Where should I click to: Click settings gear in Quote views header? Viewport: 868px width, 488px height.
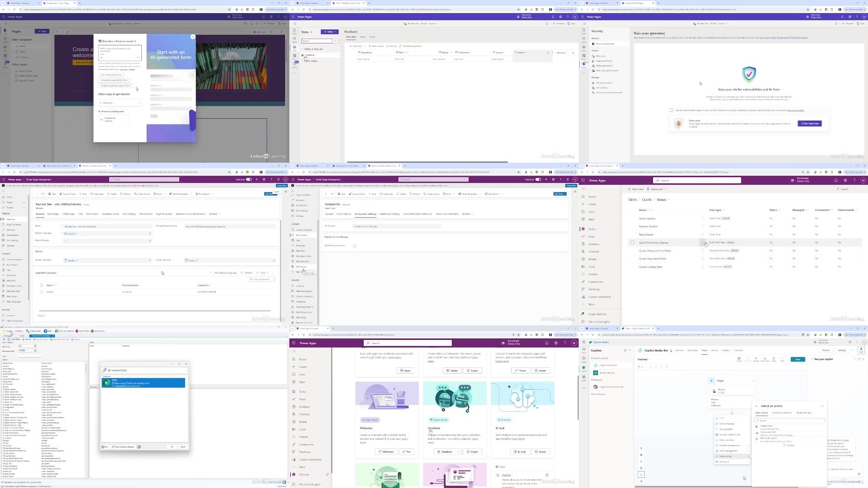(x=845, y=181)
